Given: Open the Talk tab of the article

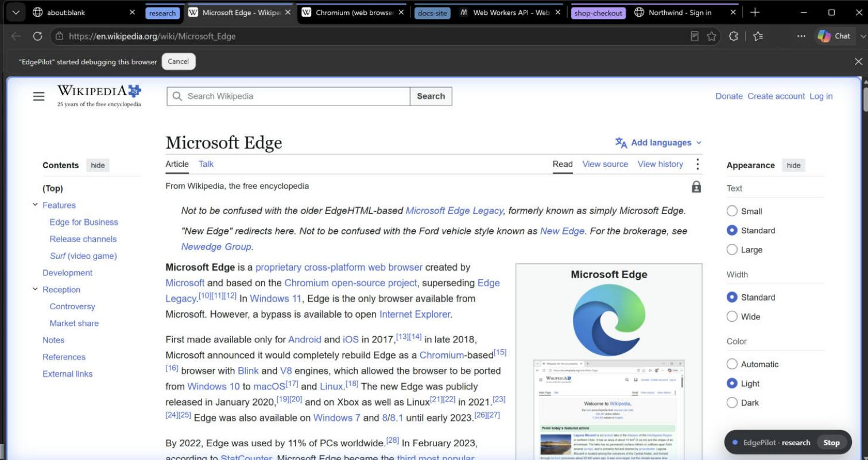Looking at the screenshot, I should [206, 164].
